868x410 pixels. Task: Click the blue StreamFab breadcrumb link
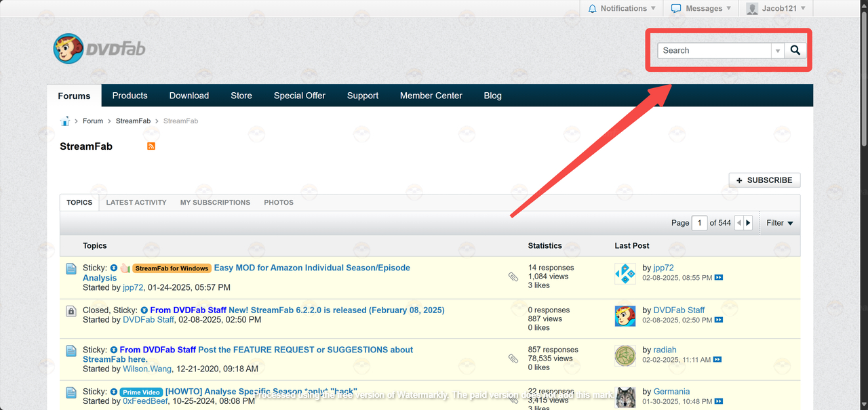click(x=133, y=121)
